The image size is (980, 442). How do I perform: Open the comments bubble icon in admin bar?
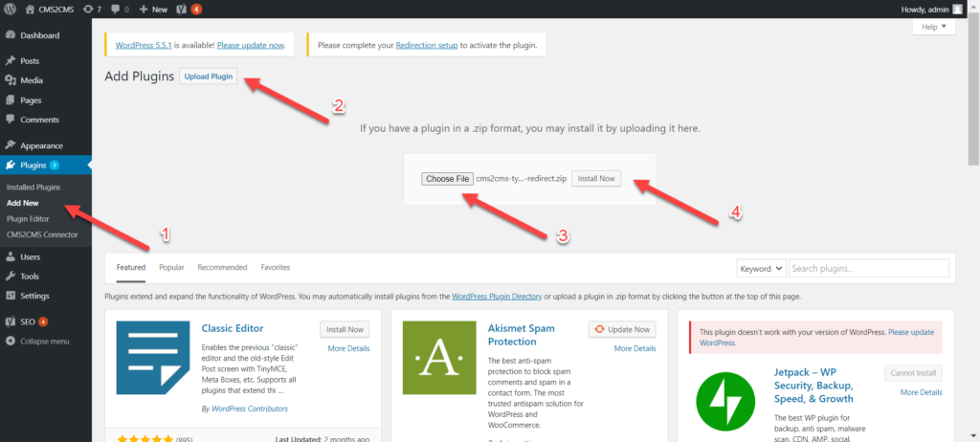click(x=116, y=10)
